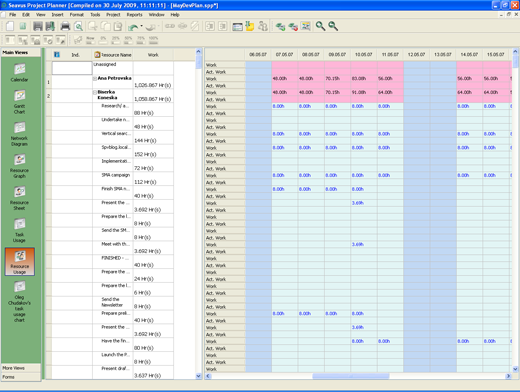Select the highlighted Resource Usage view
The height and width of the screenshot is (392, 520).
[x=20, y=262]
